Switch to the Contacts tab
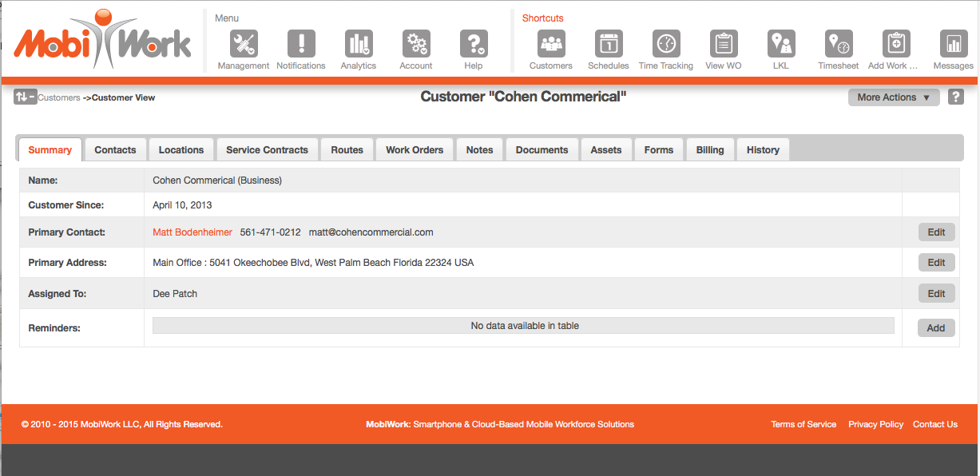This screenshot has height=476, width=980. click(115, 149)
